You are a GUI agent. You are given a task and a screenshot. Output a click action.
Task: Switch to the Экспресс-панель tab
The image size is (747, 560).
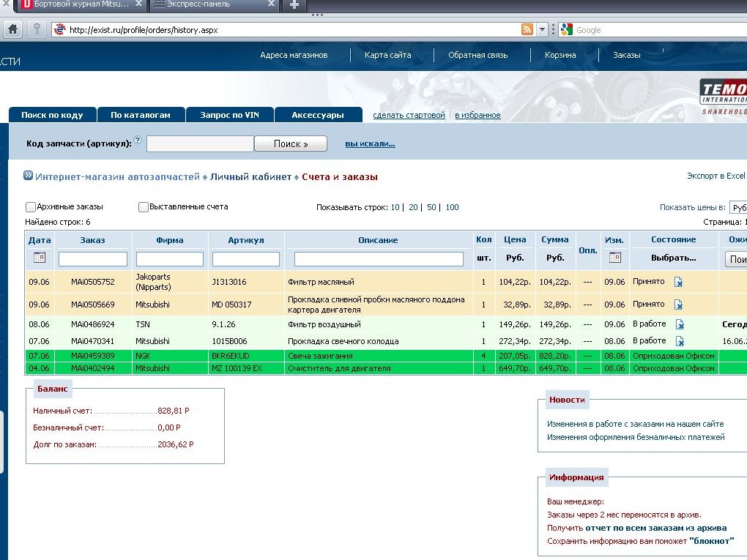click(213, 4)
